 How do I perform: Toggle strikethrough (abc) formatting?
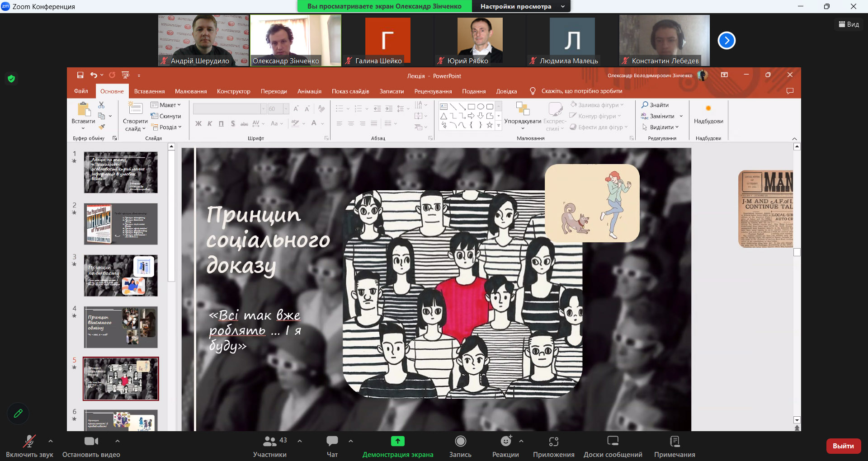pos(244,123)
